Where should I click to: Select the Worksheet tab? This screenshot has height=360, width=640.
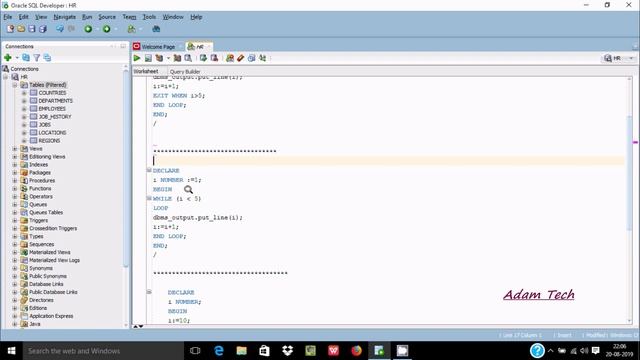click(x=146, y=71)
